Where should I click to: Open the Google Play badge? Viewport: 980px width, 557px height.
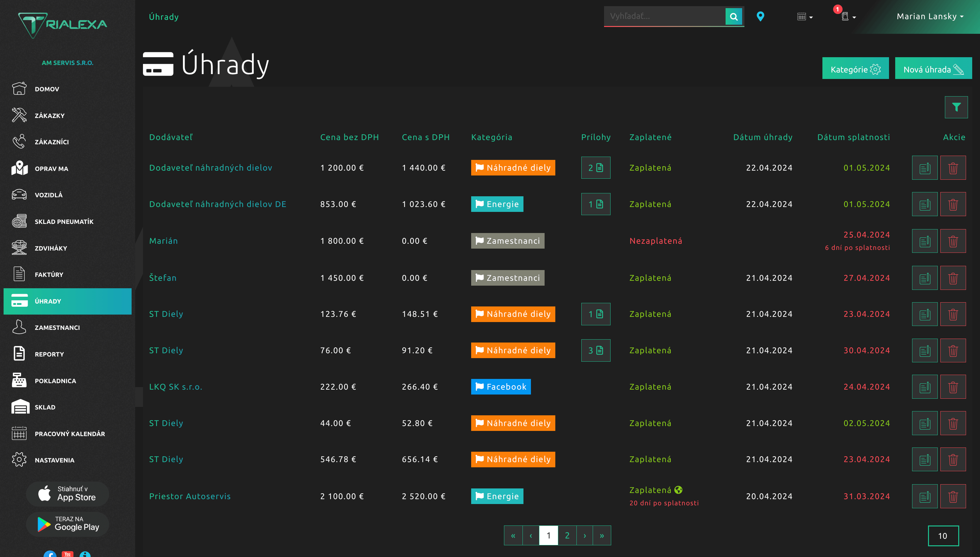[67, 524]
